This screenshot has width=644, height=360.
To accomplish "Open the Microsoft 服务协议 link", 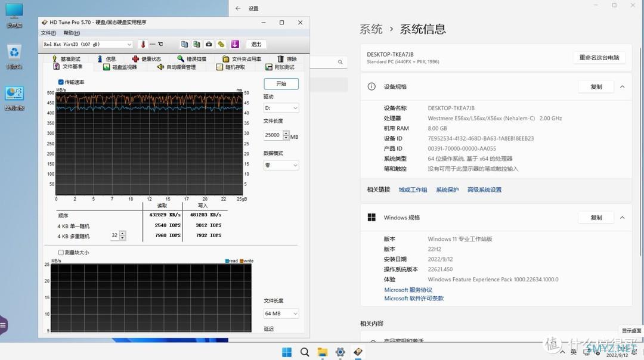I will coord(408,290).
